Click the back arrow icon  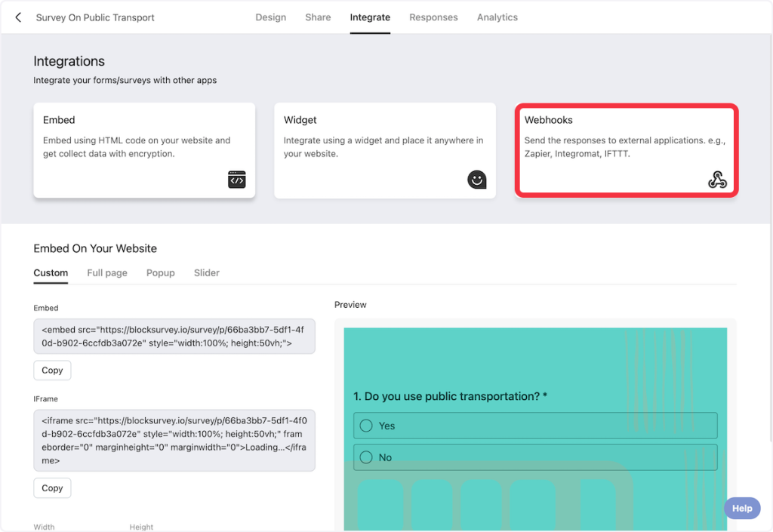[x=19, y=17]
